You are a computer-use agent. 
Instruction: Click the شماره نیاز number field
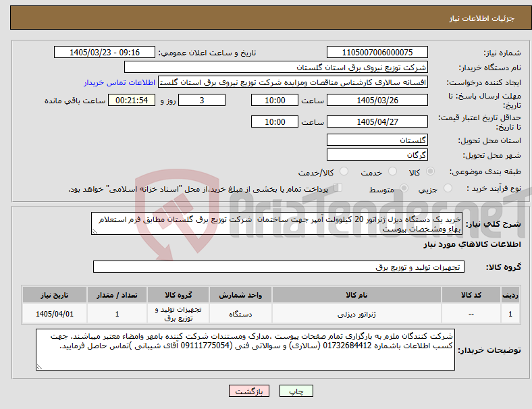pyautogui.click(x=377, y=52)
